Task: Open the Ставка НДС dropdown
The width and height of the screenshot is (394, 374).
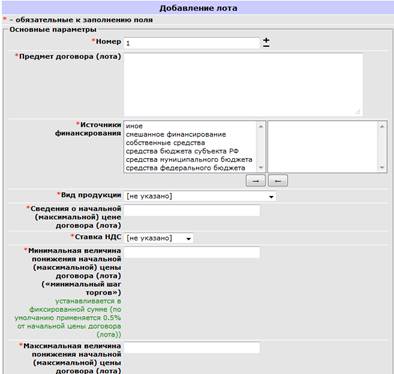Action: 159,238
